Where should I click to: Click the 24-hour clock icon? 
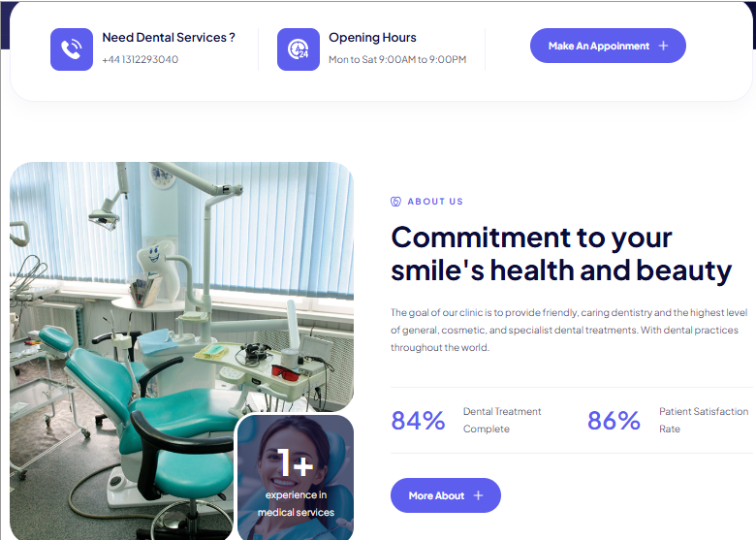[x=298, y=49]
